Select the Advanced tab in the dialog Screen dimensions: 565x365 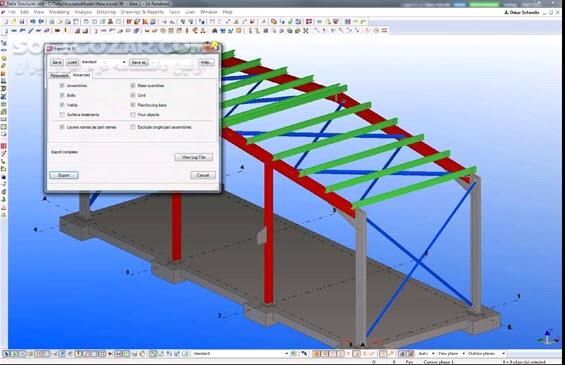click(x=81, y=75)
